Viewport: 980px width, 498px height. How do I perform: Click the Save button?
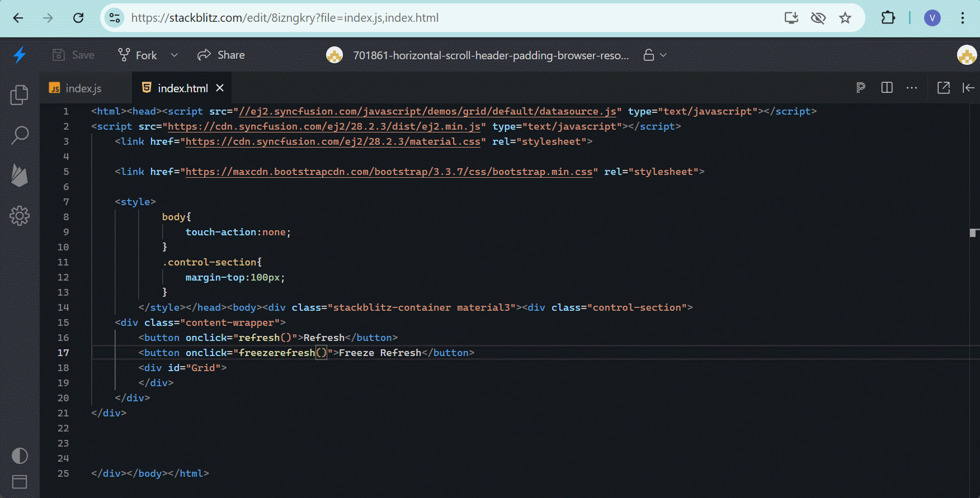point(73,55)
